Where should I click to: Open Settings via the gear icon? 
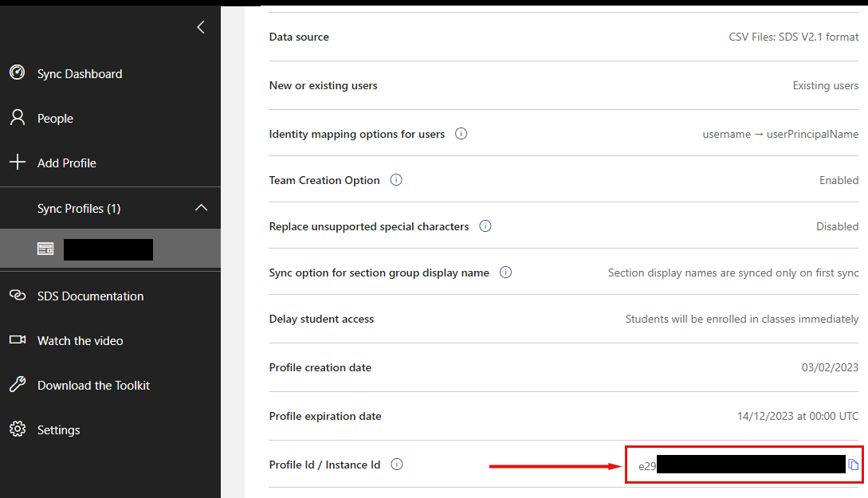pos(16,429)
